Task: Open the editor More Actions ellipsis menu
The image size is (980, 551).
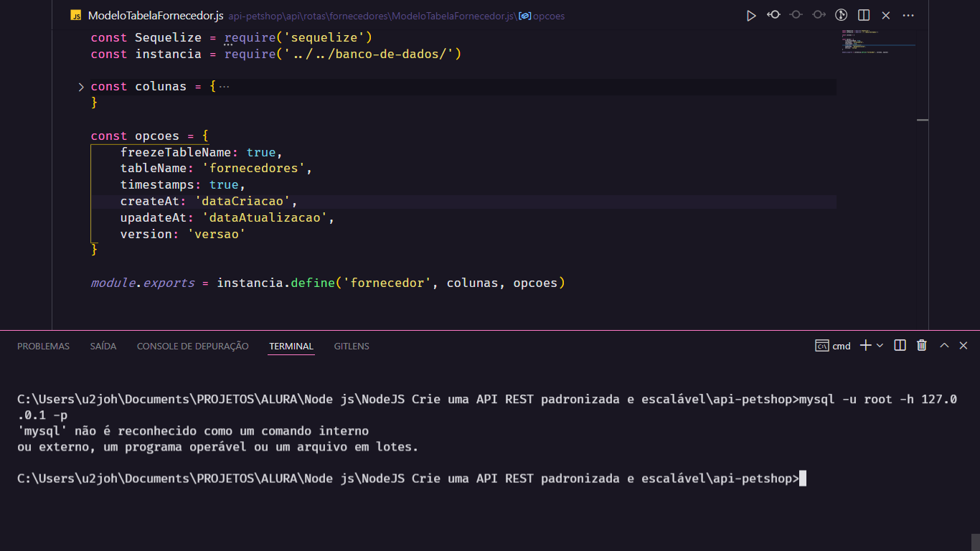Action: click(908, 15)
